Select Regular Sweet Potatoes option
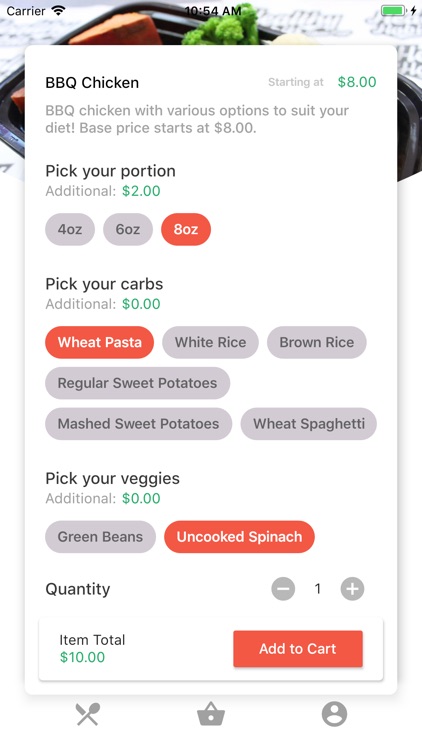 (x=137, y=383)
